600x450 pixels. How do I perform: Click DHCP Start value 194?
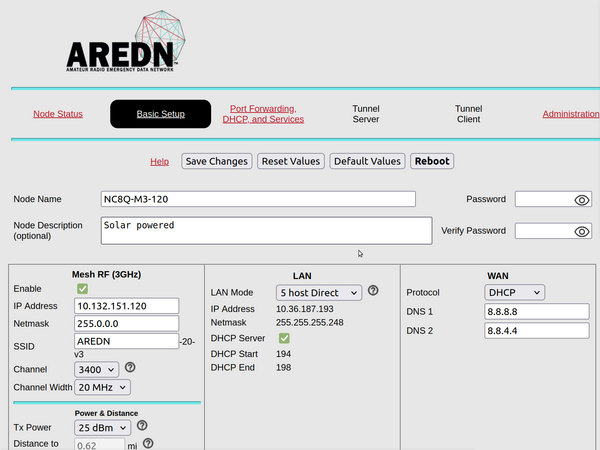(x=284, y=354)
